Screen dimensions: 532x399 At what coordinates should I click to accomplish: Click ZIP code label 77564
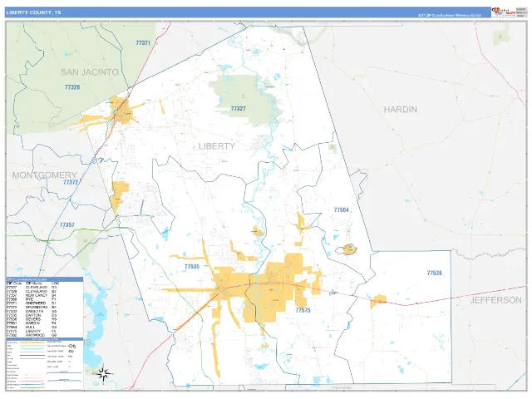(342, 210)
